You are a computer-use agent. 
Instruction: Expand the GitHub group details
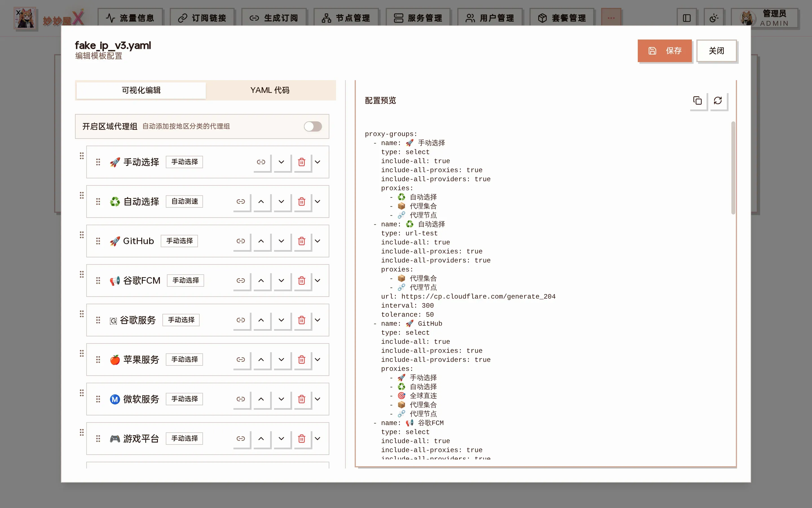pos(317,241)
